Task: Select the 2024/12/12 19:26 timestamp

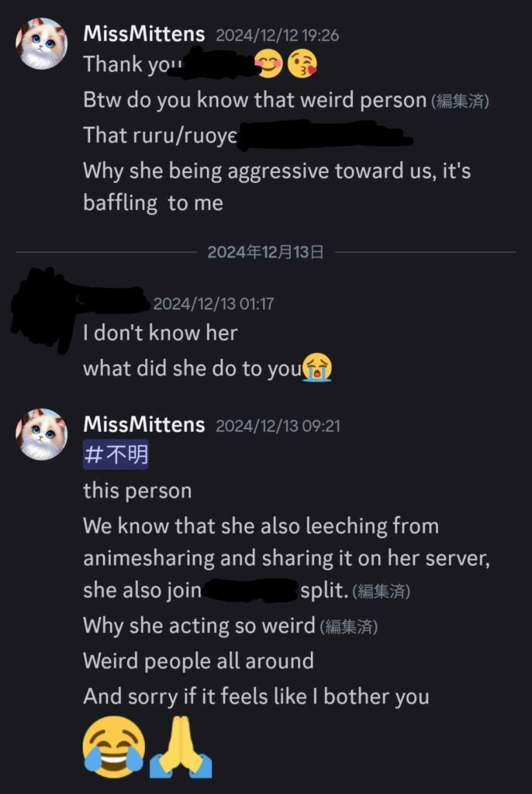Action: pyautogui.click(x=277, y=36)
